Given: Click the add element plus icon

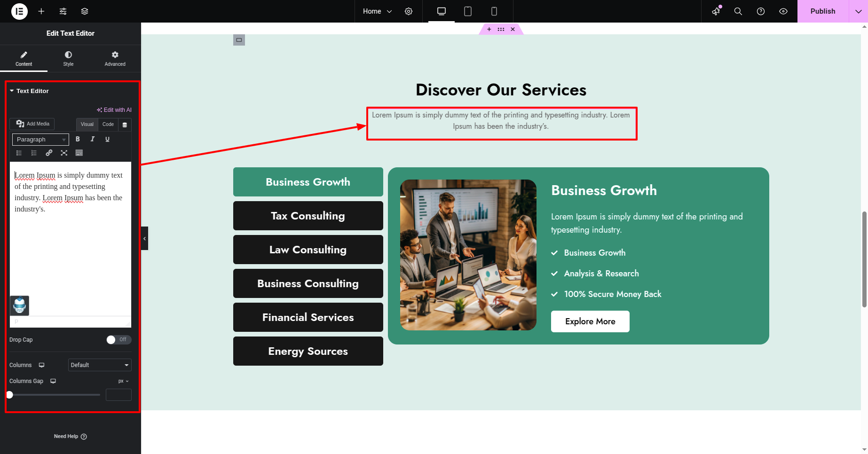Looking at the screenshot, I should point(41,11).
